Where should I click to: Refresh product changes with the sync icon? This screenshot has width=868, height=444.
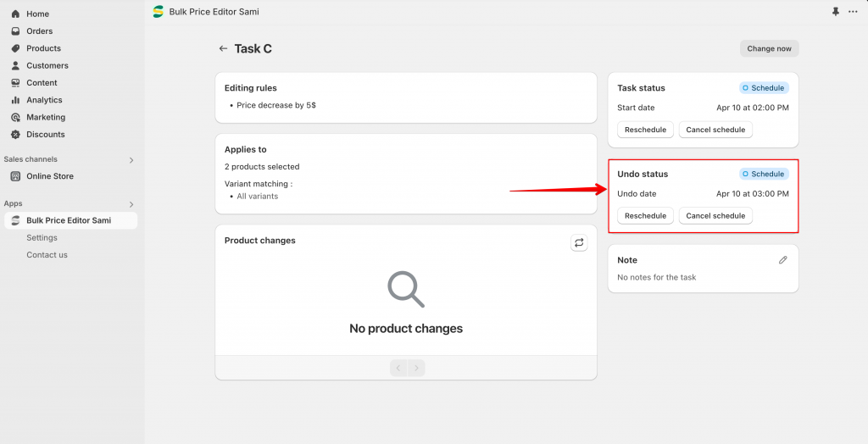coord(579,242)
